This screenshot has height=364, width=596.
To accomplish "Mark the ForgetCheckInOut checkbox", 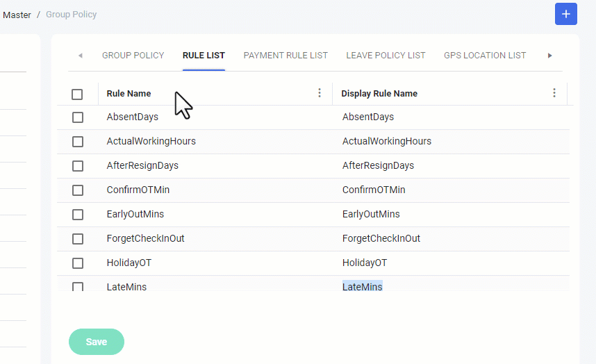I will [x=78, y=239].
